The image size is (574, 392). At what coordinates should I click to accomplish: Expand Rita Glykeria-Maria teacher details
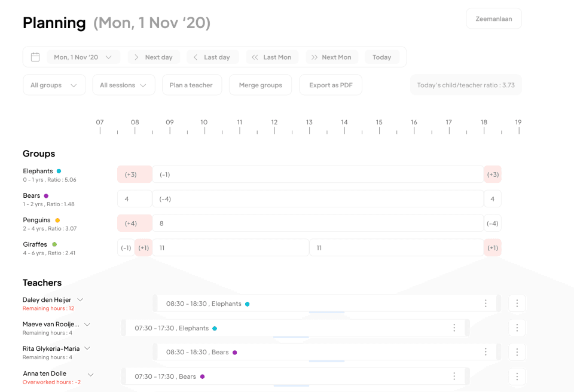pos(87,348)
